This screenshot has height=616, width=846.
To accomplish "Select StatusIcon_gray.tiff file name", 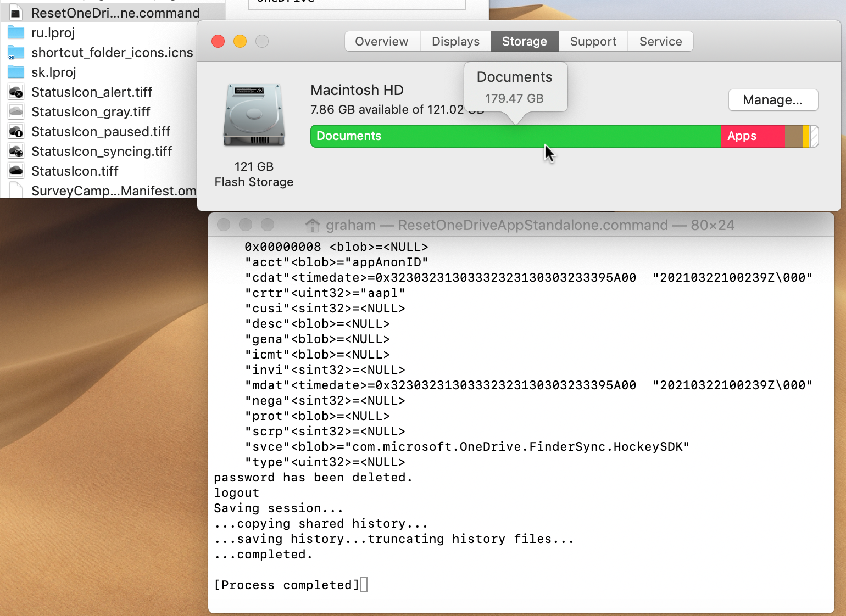I will (x=91, y=112).
